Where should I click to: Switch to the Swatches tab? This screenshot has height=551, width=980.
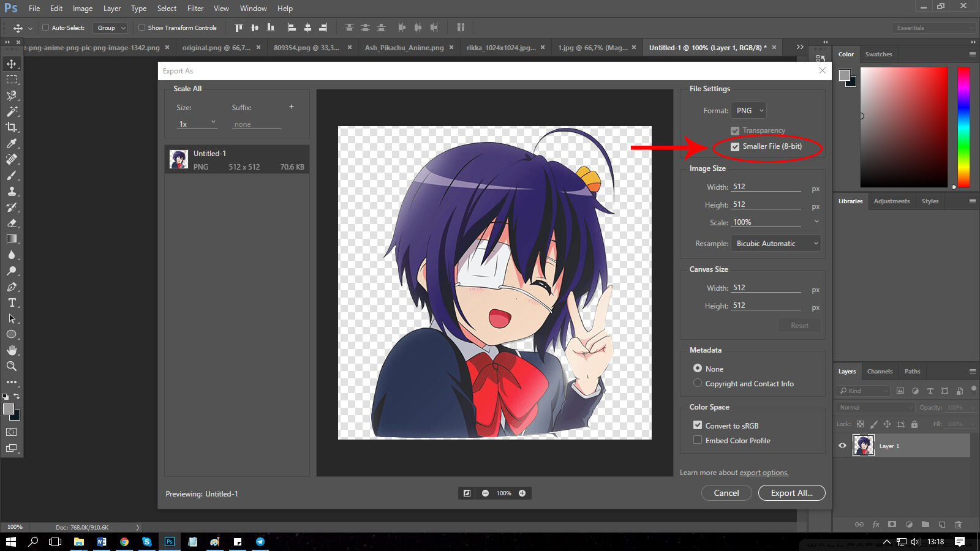tap(878, 54)
